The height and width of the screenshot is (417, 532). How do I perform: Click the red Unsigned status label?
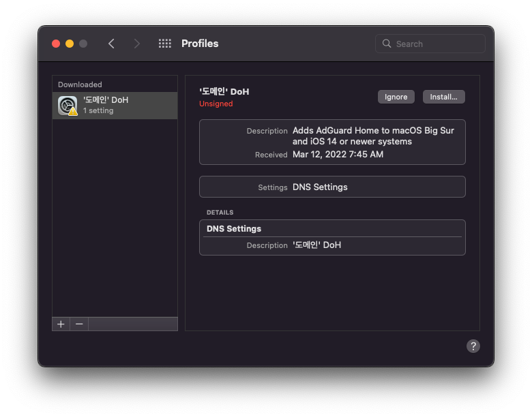[216, 104]
